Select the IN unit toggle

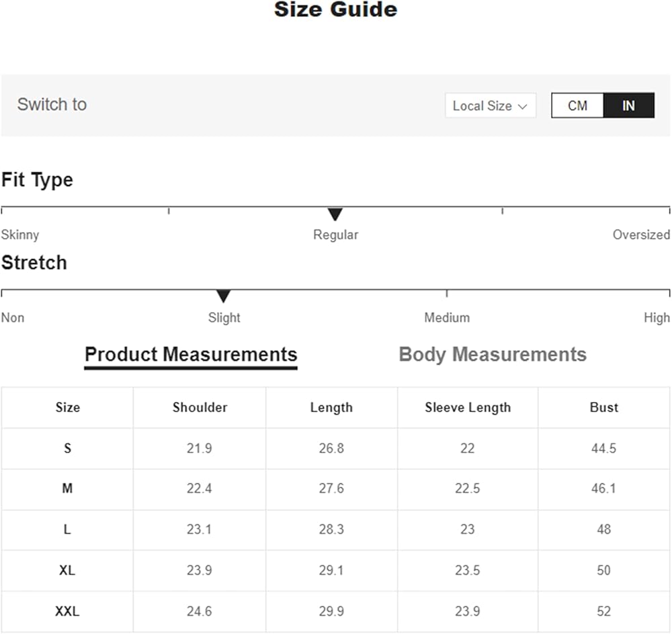click(628, 106)
